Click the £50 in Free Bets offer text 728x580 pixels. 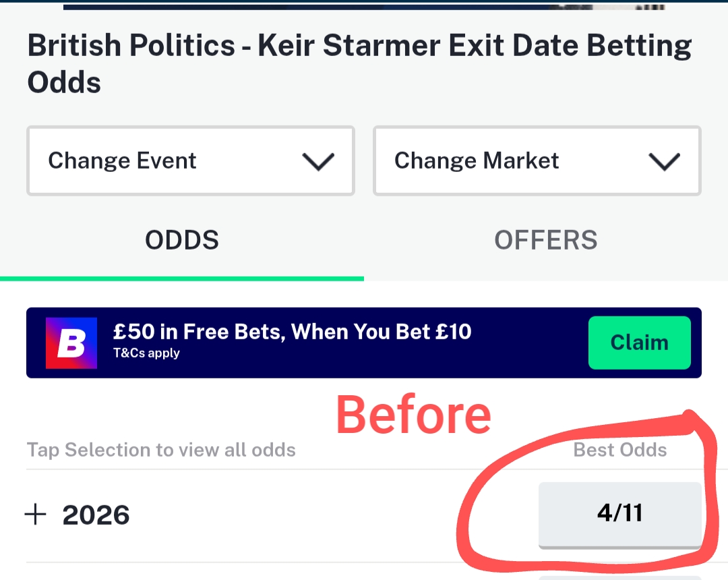pos(292,331)
